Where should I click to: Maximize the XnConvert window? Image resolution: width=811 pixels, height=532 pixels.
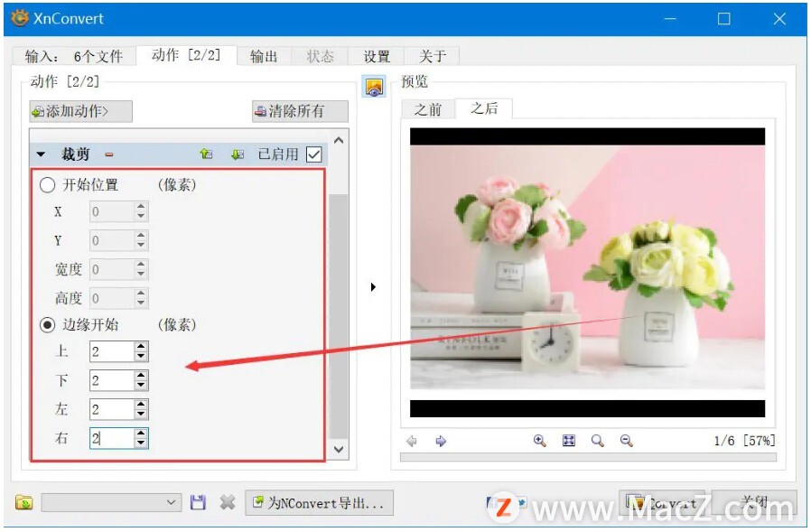click(724, 19)
